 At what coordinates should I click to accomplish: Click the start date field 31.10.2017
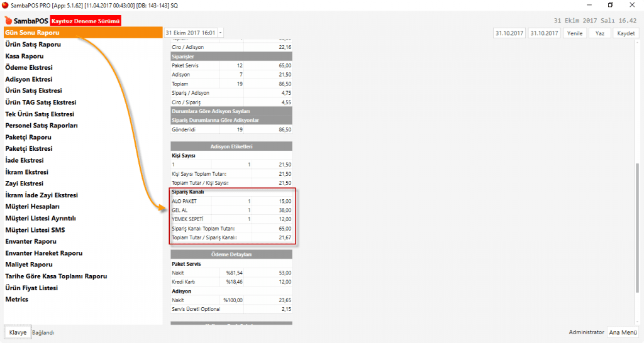pos(509,33)
